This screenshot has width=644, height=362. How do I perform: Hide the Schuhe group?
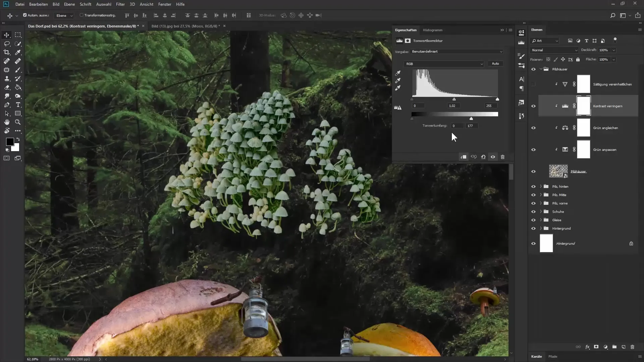533,212
